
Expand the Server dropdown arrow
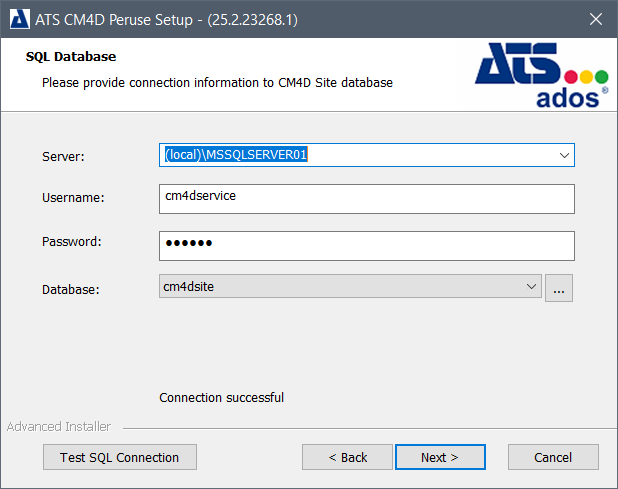point(565,156)
